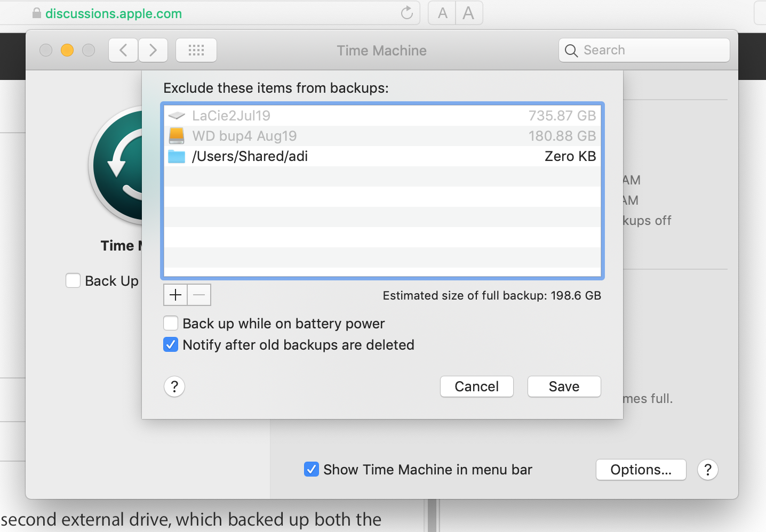
Task: Click the 180.88 GB size value
Action: coord(562,136)
